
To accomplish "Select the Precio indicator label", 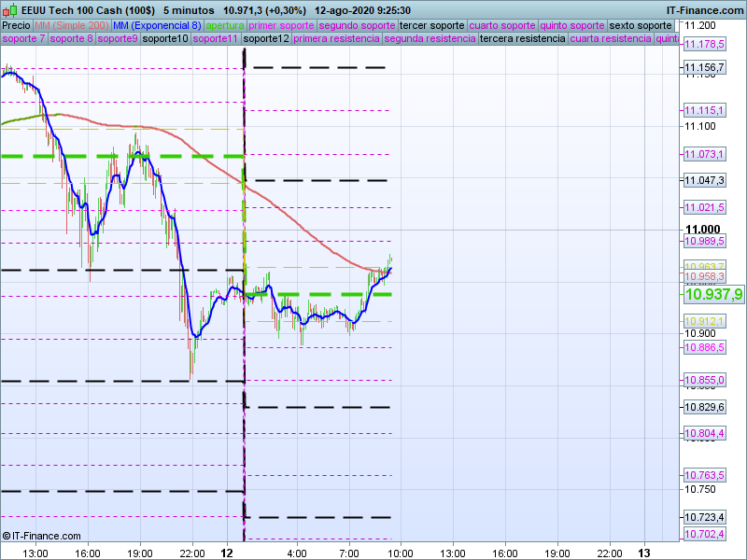I will 16,25.
